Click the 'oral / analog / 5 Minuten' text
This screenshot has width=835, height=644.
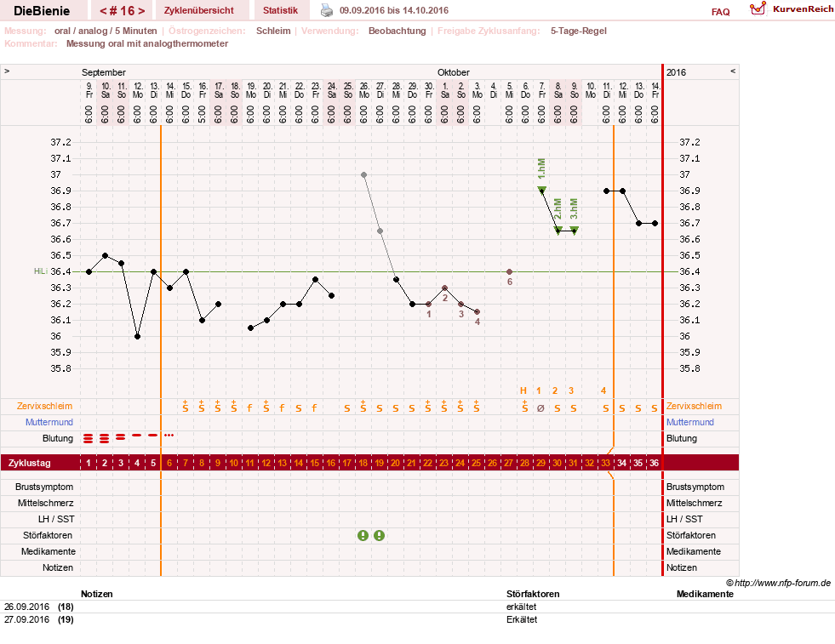[x=106, y=31]
